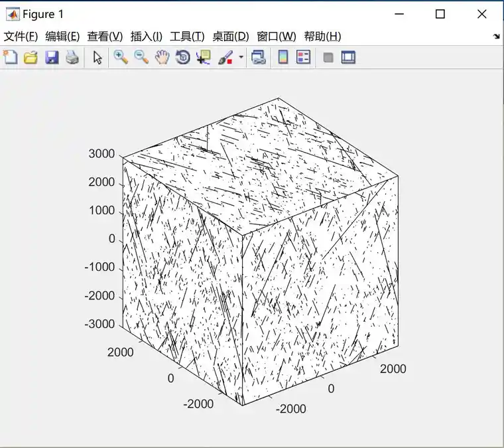
Task: Open the Brush color dropdown arrow
Action: pos(241,57)
